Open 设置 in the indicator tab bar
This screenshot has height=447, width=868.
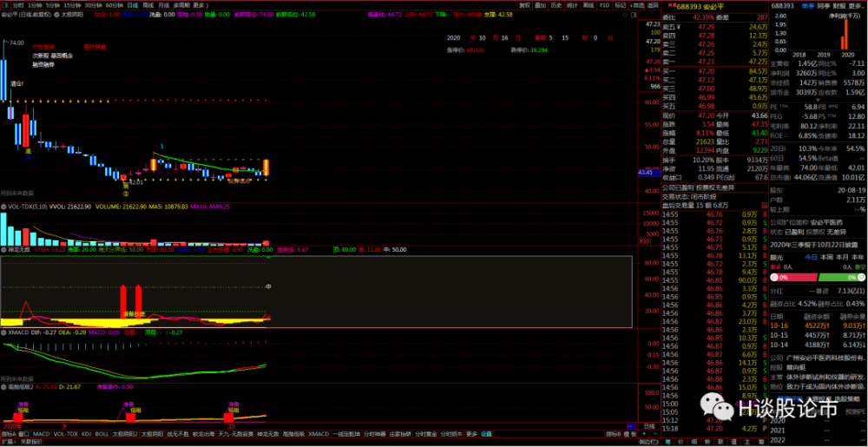[486, 434]
